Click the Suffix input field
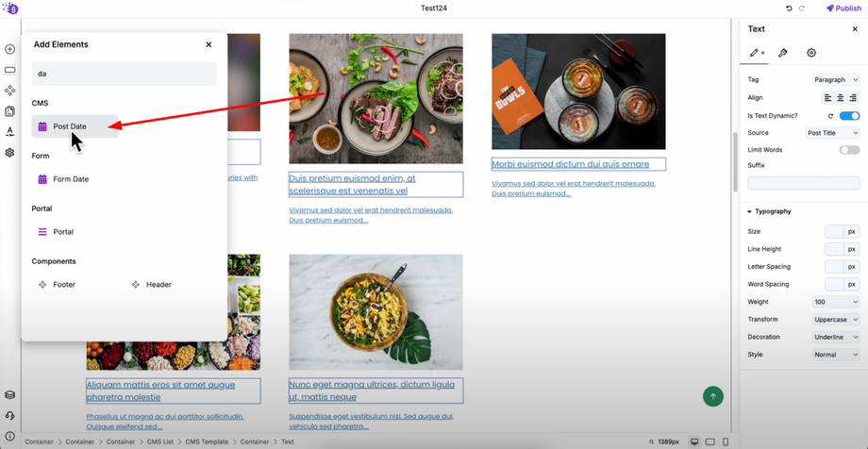Screen dimensions: 868x449 pos(803,183)
